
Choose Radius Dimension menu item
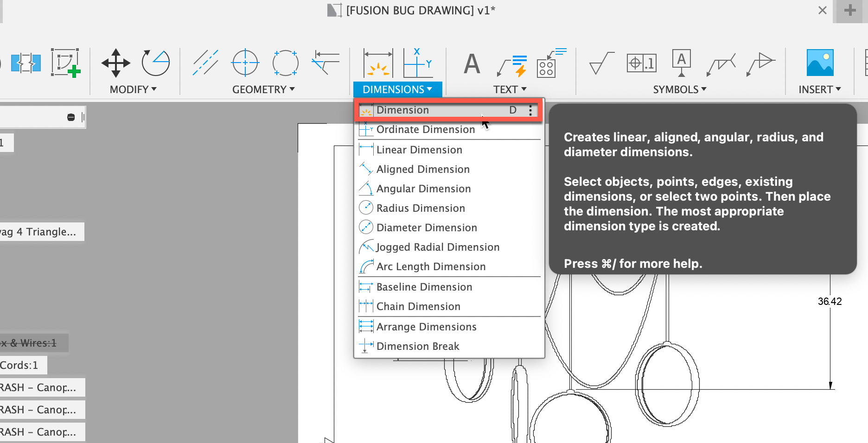[x=449, y=208]
